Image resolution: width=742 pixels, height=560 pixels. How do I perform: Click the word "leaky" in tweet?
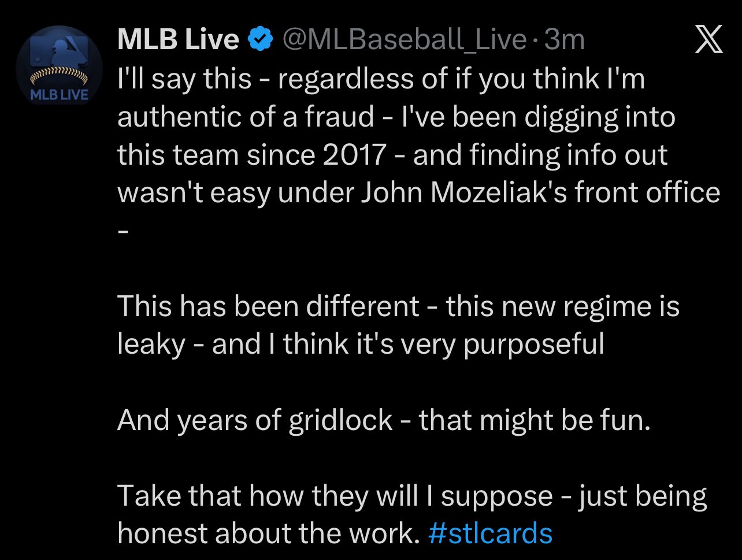(x=151, y=344)
